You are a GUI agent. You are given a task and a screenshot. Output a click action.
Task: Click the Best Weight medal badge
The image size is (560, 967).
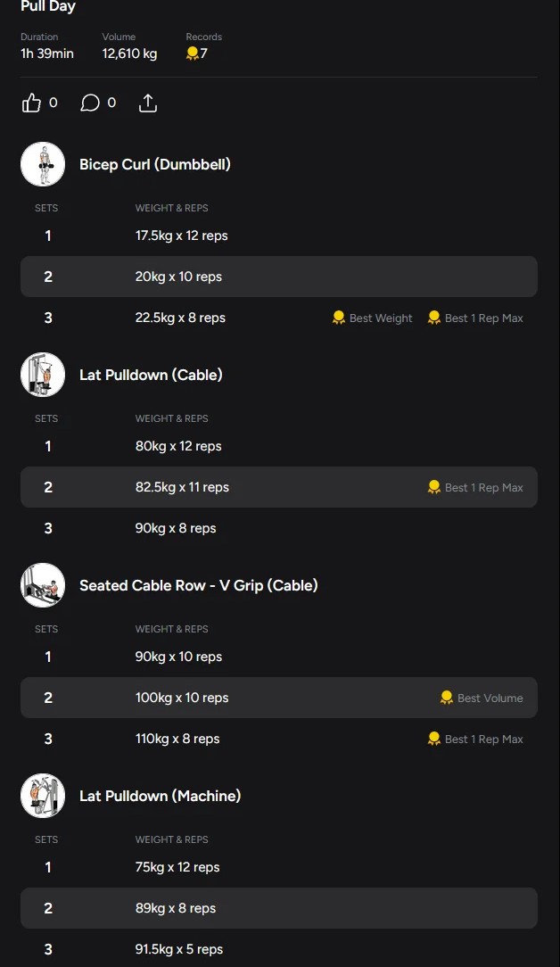click(372, 318)
